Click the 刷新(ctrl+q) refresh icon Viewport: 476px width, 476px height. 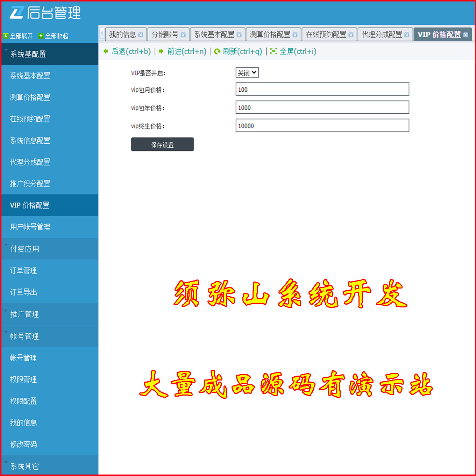click(218, 51)
